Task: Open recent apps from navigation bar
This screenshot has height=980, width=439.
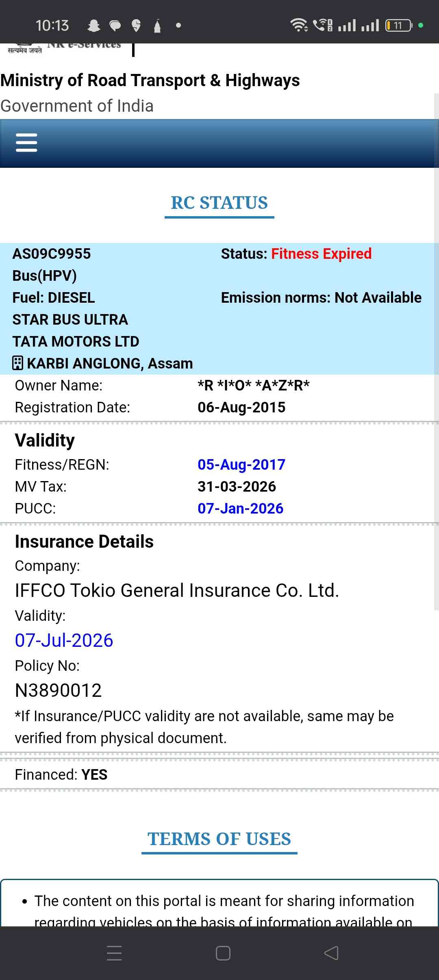Action: click(x=114, y=953)
